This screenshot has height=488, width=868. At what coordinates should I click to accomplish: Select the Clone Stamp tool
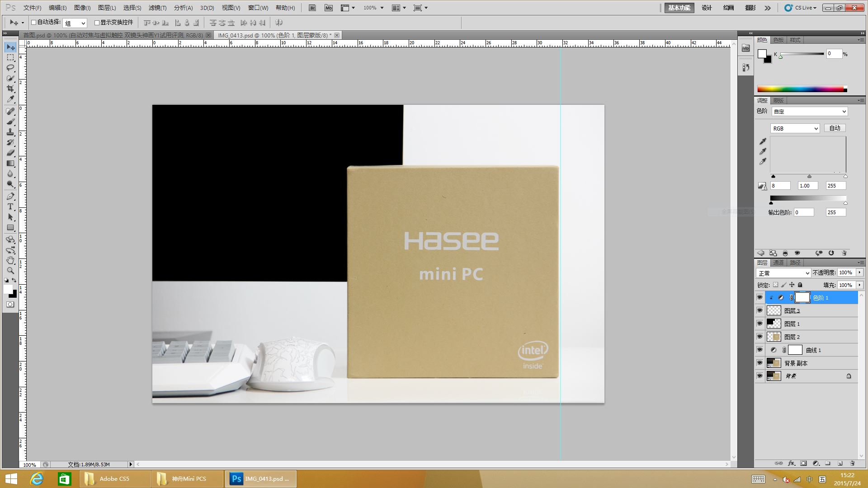(x=10, y=132)
